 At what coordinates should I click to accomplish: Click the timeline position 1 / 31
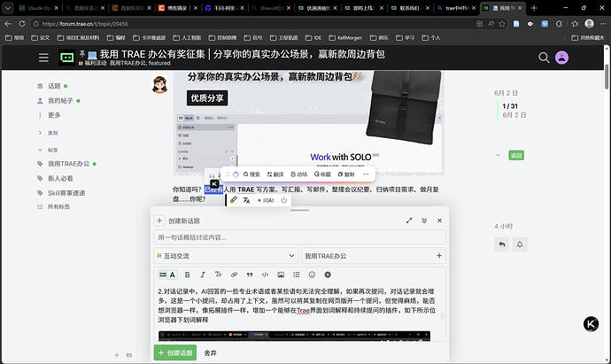click(510, 106)
